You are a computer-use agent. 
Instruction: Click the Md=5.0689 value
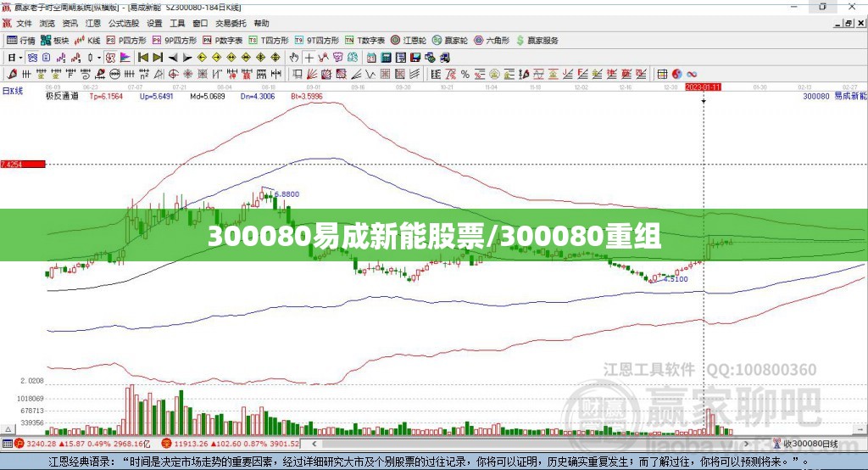click(208, 96)
